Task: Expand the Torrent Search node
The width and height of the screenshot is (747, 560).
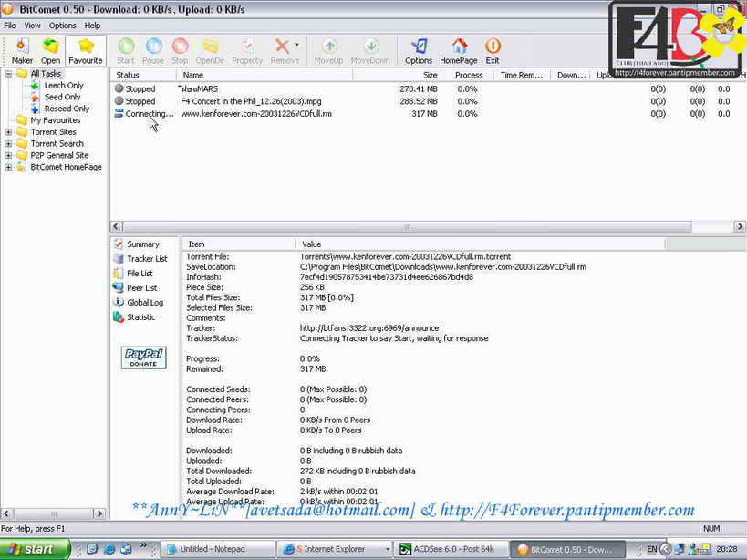Action: tap(8, 144)
